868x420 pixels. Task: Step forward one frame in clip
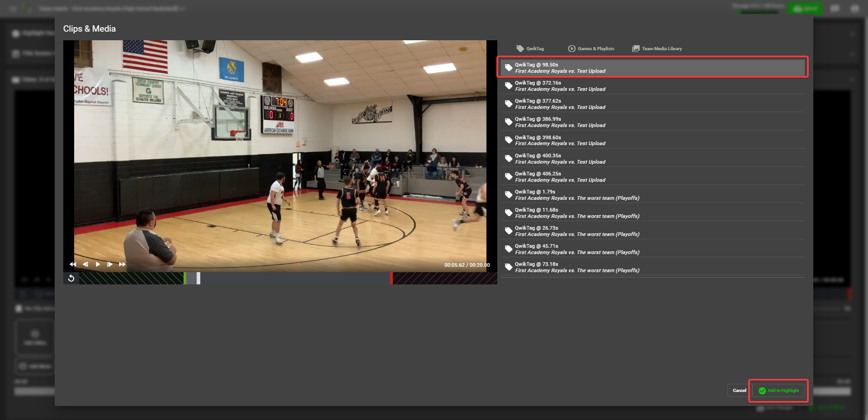point(110,264)
